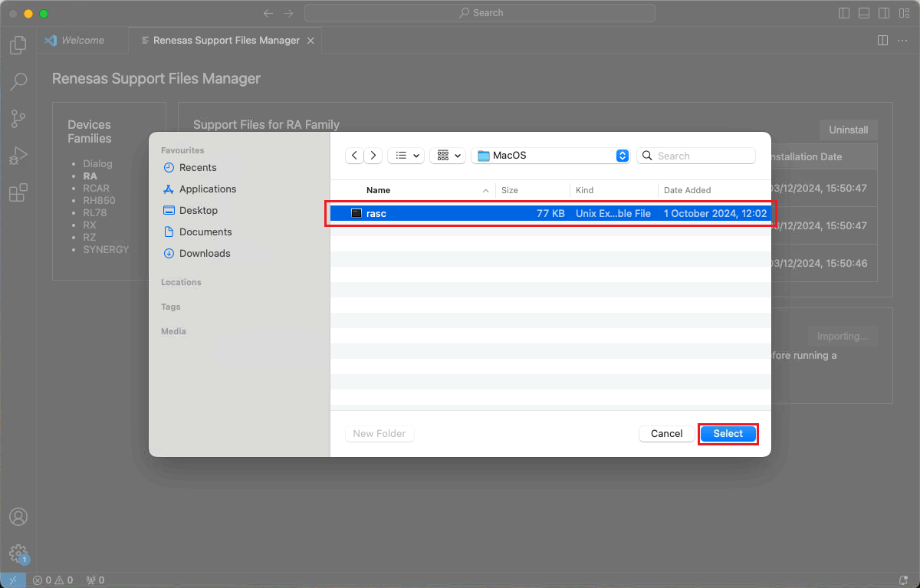
Task: Click the New Folder button
Action: (x=379, y=433)
